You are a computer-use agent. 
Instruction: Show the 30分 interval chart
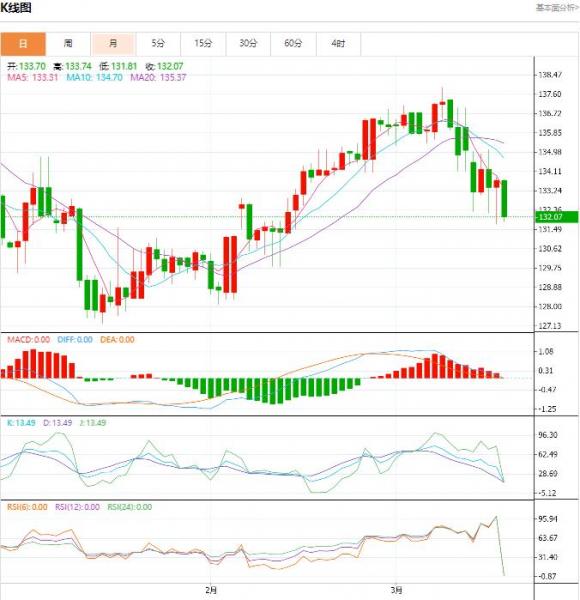(x=248, y=44)
